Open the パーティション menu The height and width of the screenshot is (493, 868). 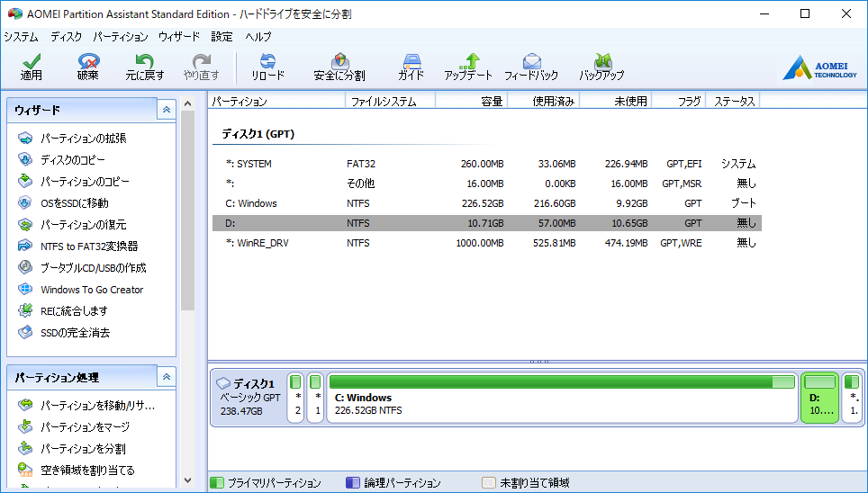click(x=121, y=37)
